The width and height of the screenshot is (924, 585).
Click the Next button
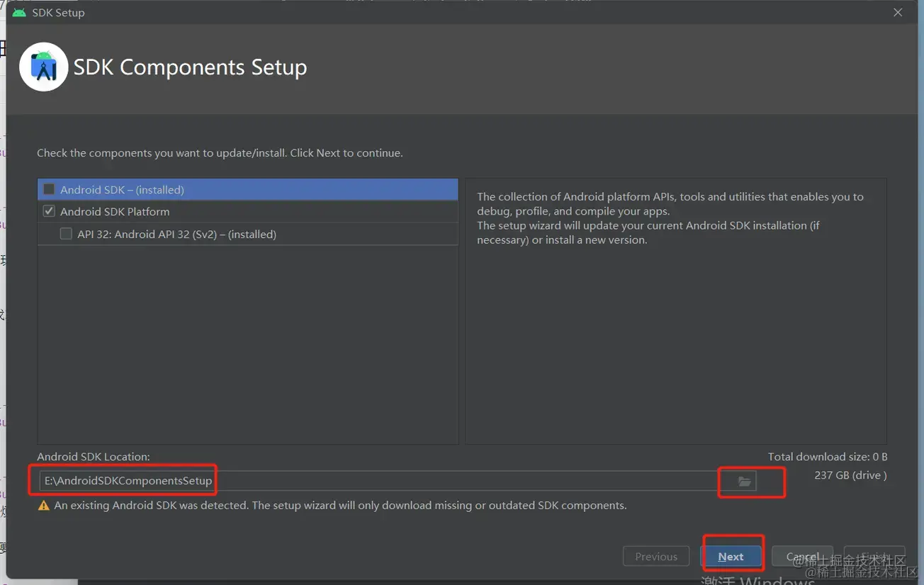tap(731, 557)
